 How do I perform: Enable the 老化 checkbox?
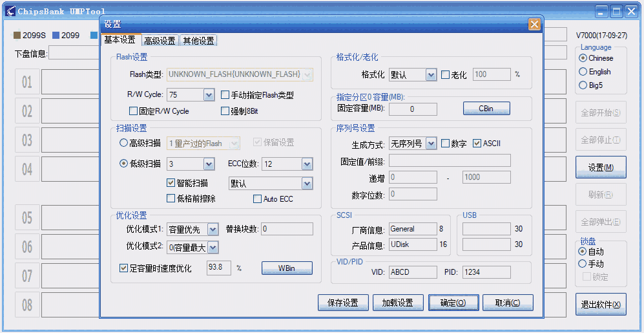(x=445, y=75)
